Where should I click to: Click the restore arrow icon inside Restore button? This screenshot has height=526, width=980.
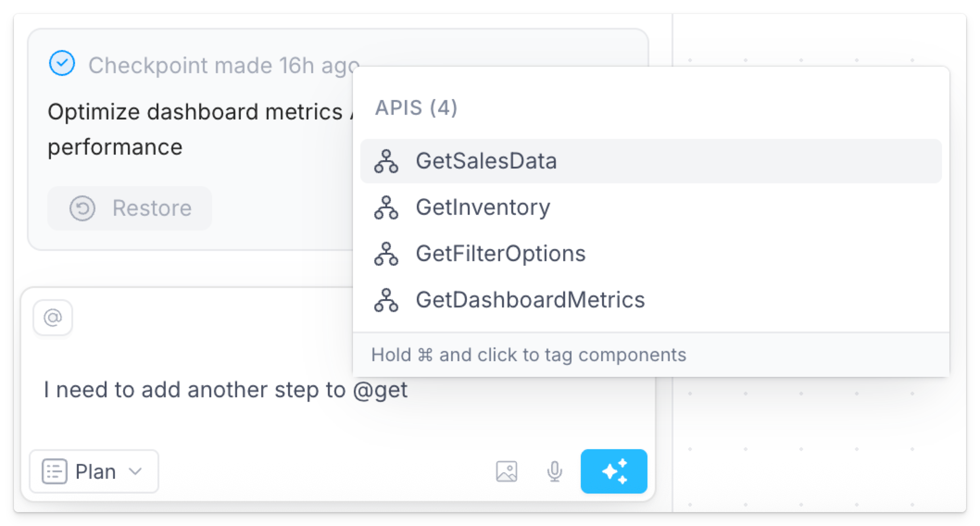click(82, 208)
